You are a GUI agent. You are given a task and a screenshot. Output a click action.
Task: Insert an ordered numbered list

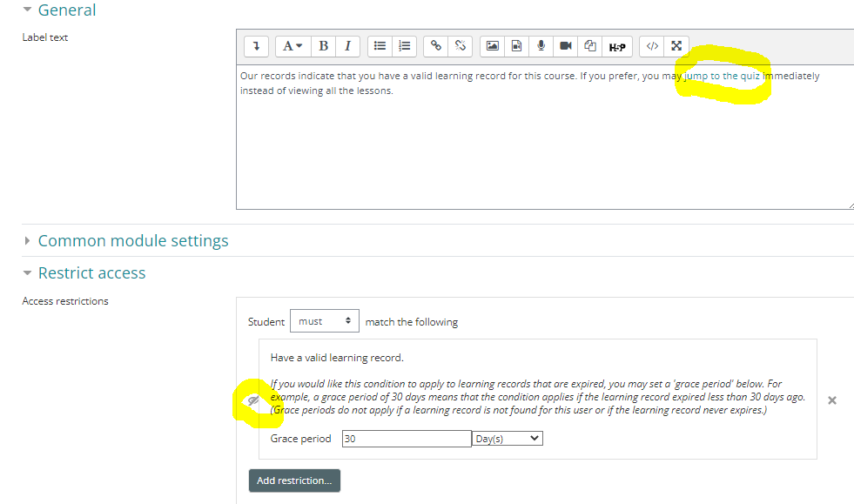(x=405, y=46)
